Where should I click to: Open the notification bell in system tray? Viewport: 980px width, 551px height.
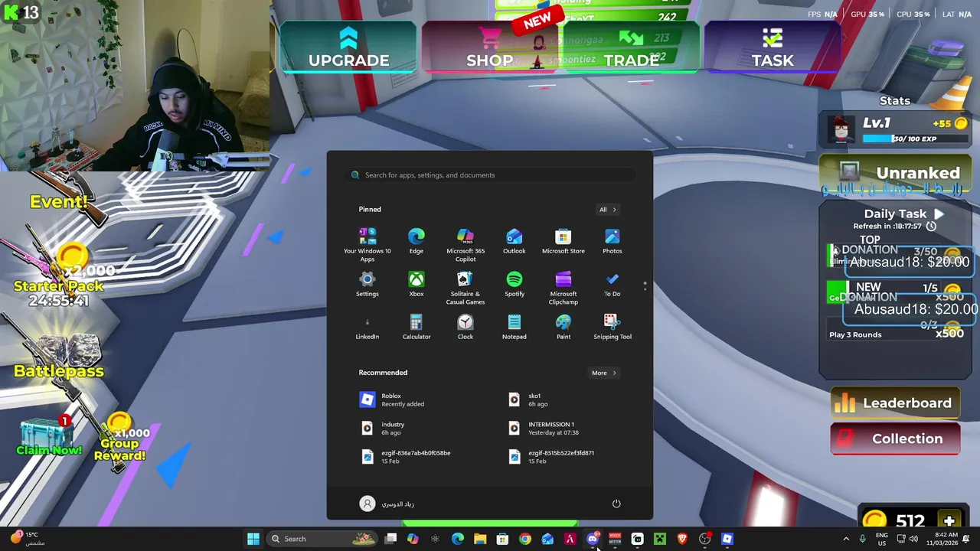point(966,539)
